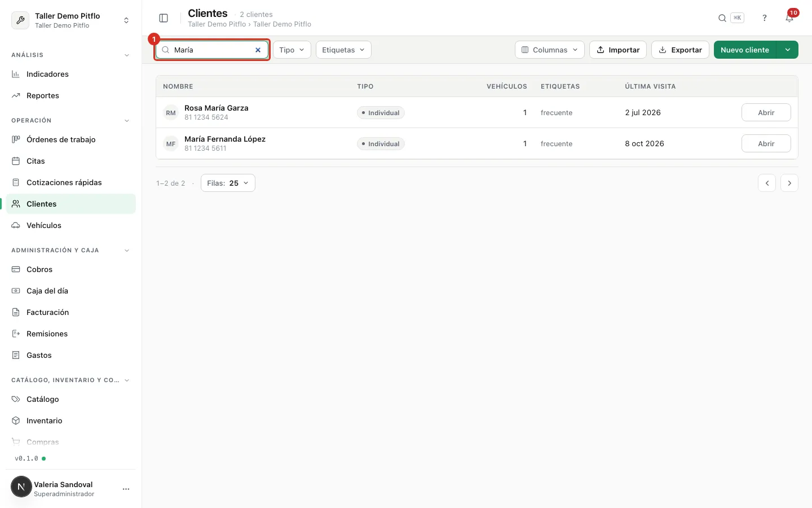Open notifications bell icon

(x=789, y=18)
